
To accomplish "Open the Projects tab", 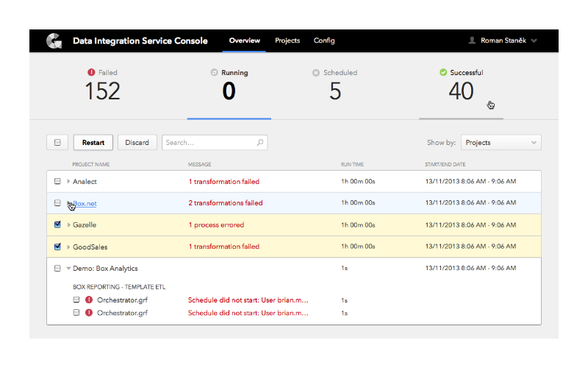I will tap(287, 40).
